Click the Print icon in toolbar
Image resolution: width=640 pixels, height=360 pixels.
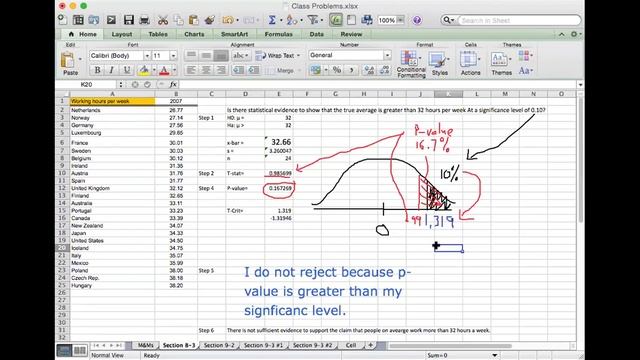(x=144, y=20)
